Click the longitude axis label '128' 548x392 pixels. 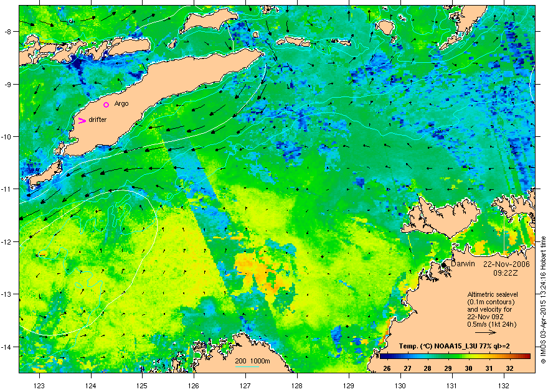coord(297,386)
